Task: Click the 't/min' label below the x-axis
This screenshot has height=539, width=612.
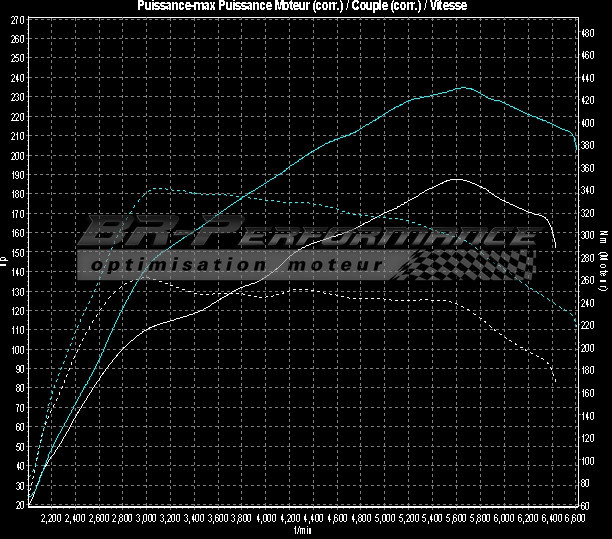Action: click(x=304, y=531)
